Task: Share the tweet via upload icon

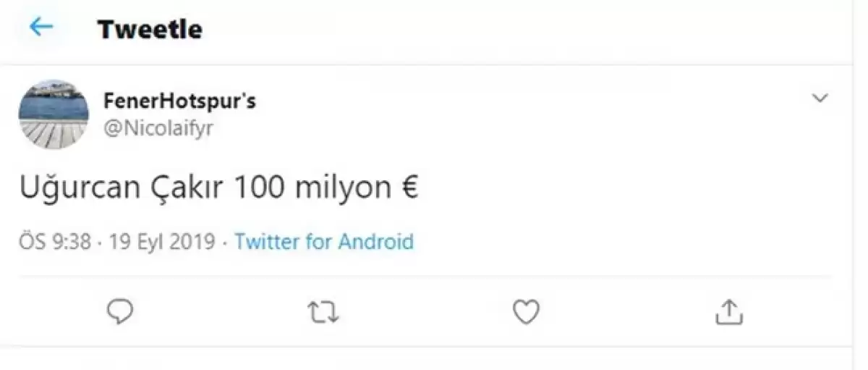Action: tap(729, 311)
